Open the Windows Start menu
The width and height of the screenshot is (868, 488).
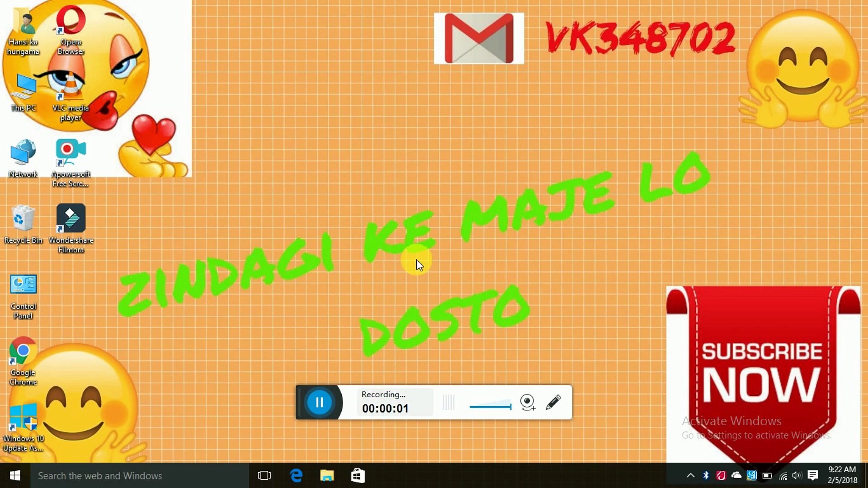15,475
